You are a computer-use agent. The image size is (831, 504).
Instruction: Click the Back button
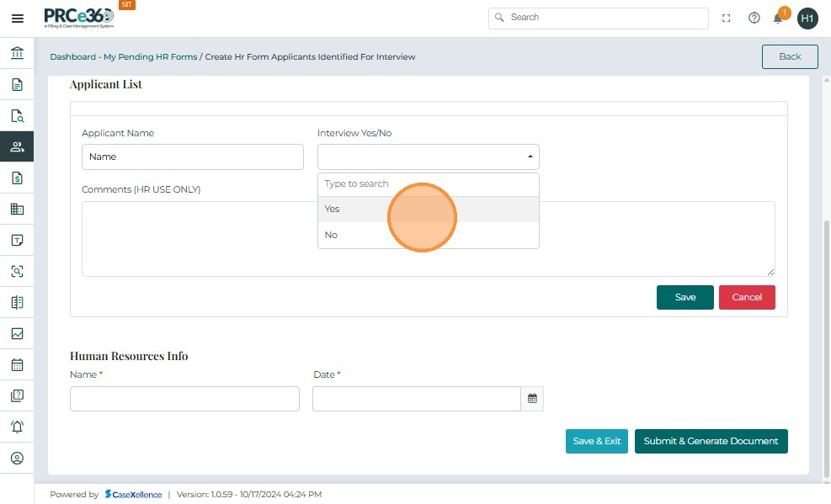click(x=790, y=56)
